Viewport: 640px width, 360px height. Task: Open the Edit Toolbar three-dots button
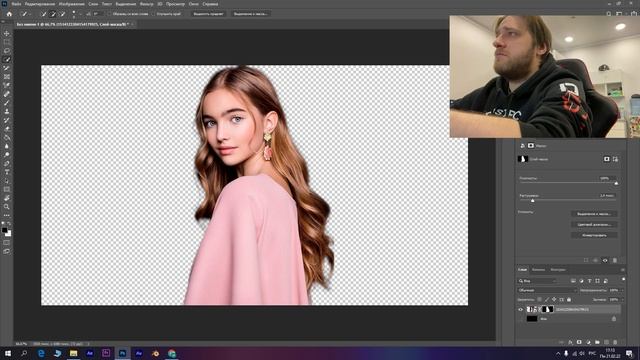[7, 215]
